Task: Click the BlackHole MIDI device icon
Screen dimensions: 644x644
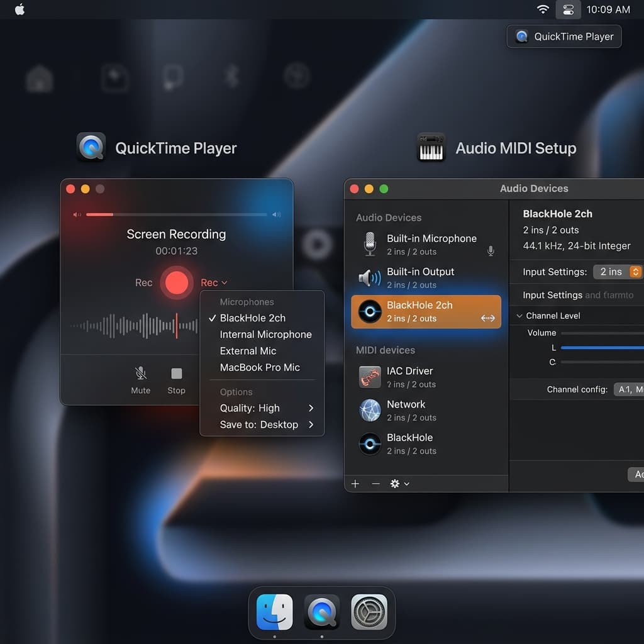Action: (x=370, y=444)
